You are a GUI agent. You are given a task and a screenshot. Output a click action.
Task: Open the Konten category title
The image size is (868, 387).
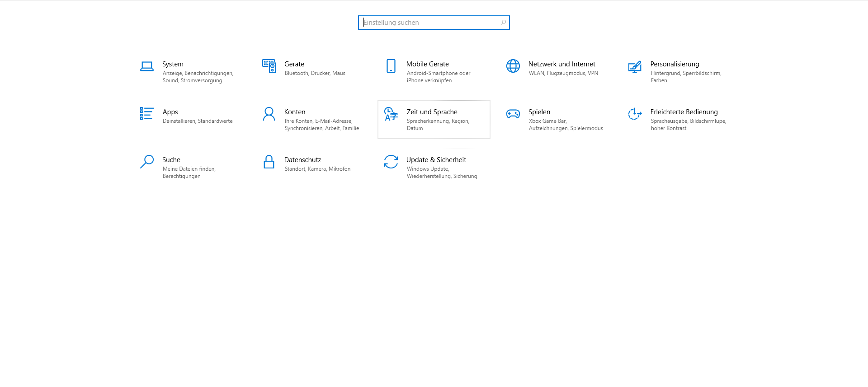295,112
